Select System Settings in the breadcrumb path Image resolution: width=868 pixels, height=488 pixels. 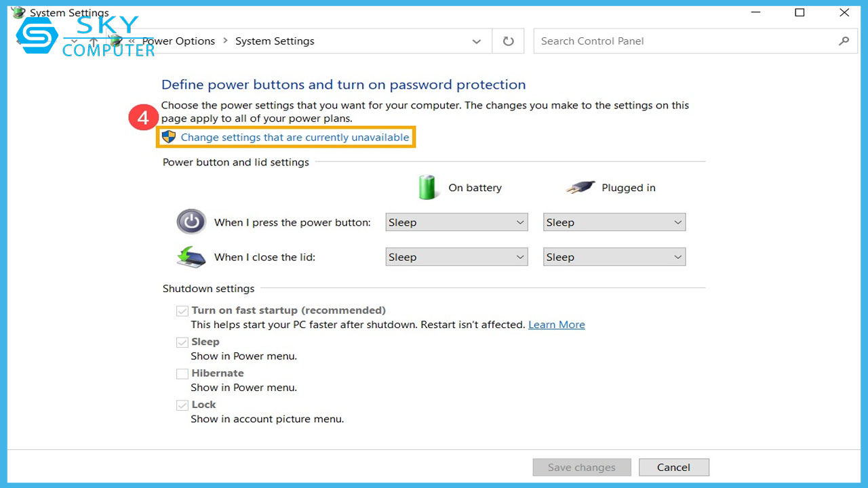tap(275, 41)
